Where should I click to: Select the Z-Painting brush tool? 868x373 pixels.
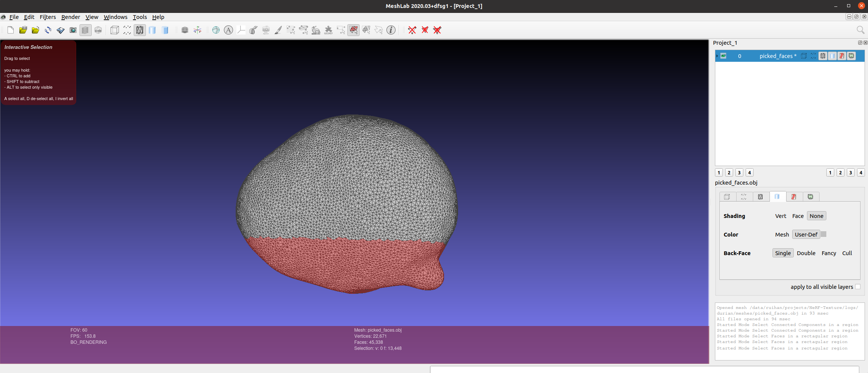pyautogui.click(x=278, y=30)
